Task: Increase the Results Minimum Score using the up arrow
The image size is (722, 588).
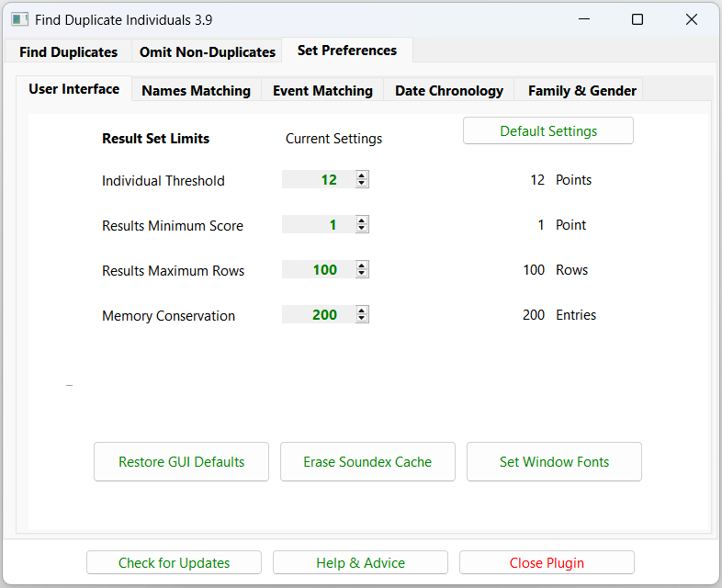Action: (362, 220)
